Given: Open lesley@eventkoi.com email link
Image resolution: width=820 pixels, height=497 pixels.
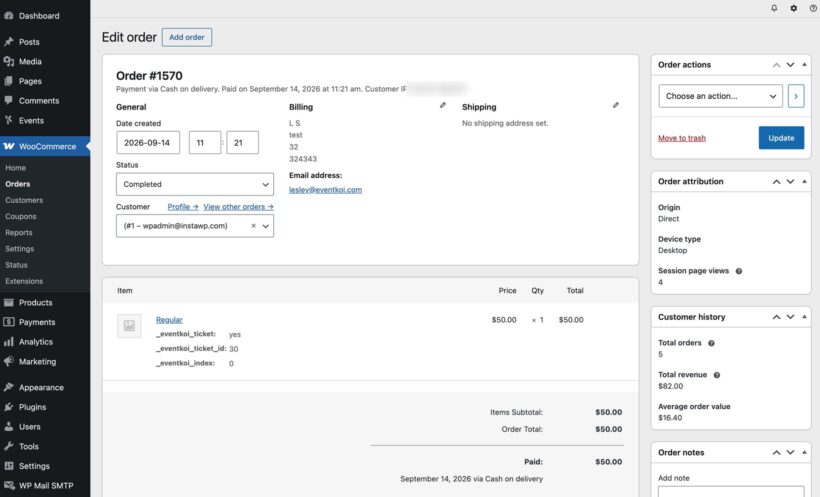Looking at the screenshot, I should click(x=325, y=190).
